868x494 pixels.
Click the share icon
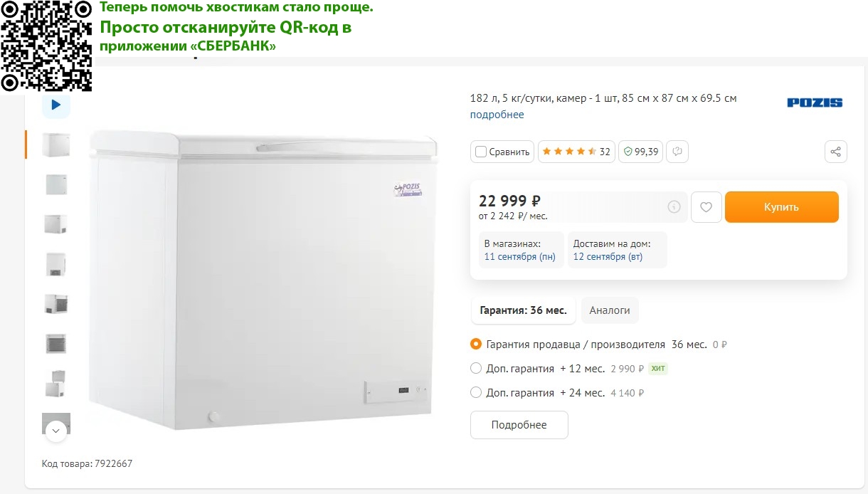pos(836,152)
